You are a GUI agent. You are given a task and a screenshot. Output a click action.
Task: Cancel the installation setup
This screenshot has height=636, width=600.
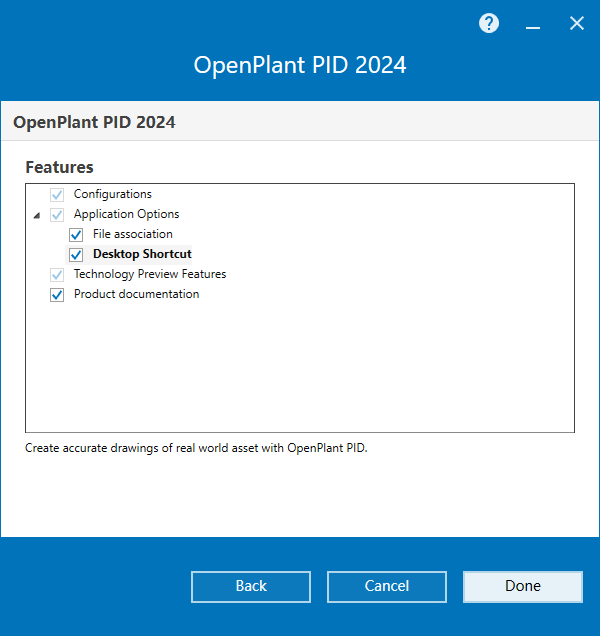coord(387,587)
